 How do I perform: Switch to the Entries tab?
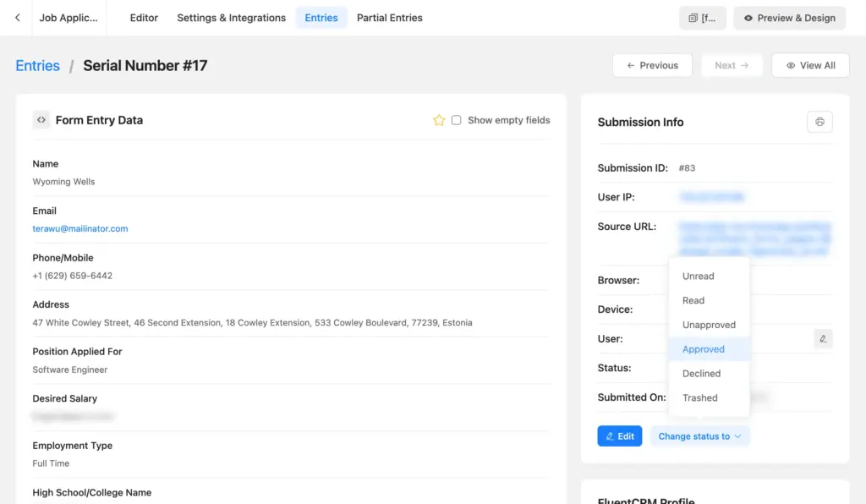(321, 18)
